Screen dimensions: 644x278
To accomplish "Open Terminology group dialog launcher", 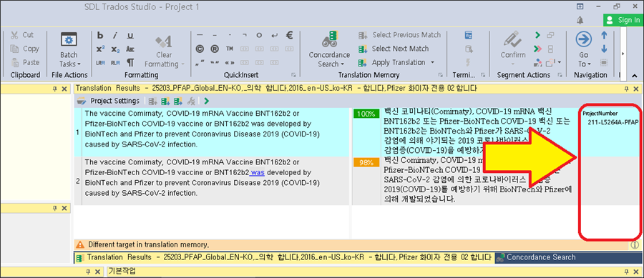I will (484, 75).
